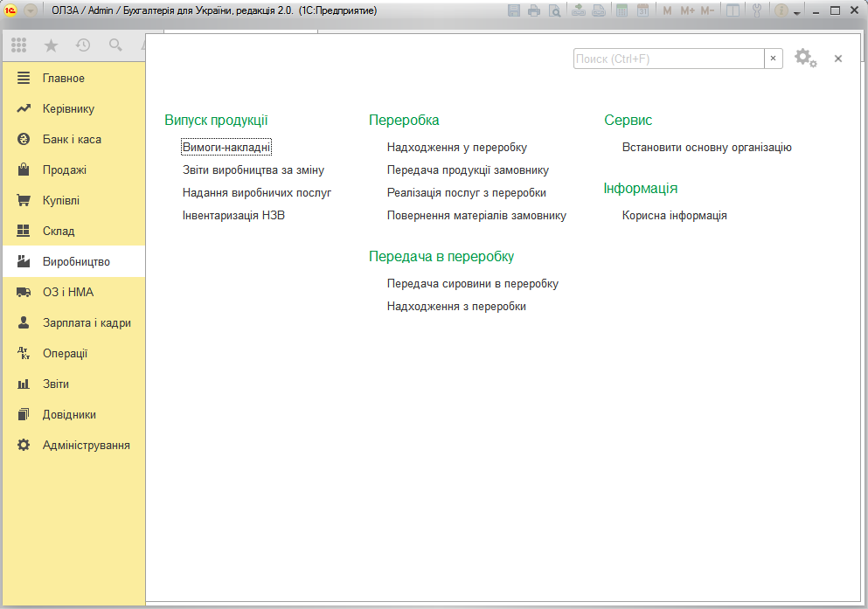Viewport: 868px width, 609px height.
Task: Click the round information icon
Action: click(x=781, y=10)
